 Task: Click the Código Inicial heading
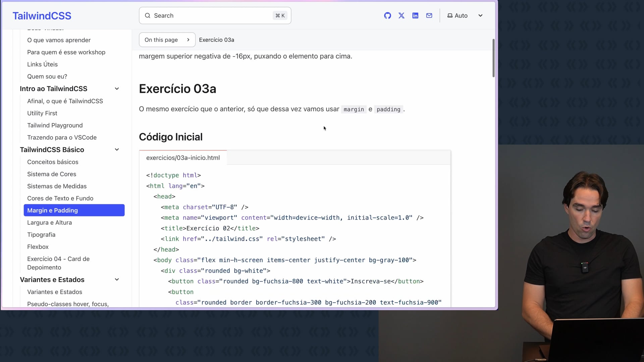coord(171,137)
